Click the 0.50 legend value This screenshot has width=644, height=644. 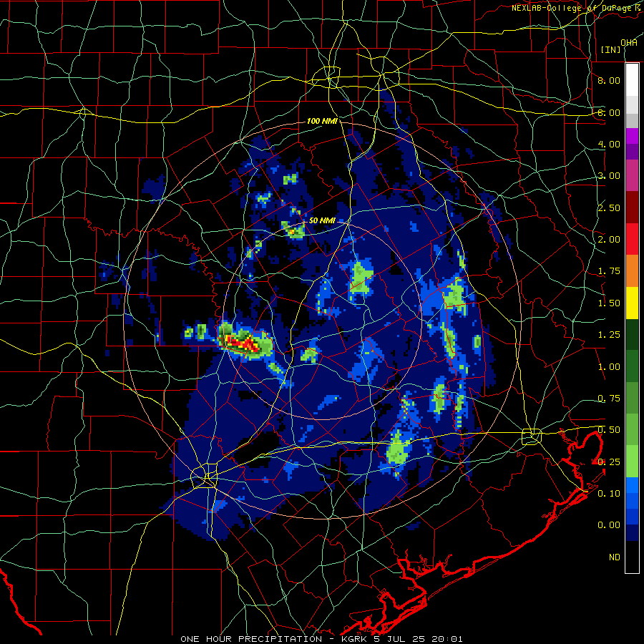pyautogui.click(x=609, y=430)
